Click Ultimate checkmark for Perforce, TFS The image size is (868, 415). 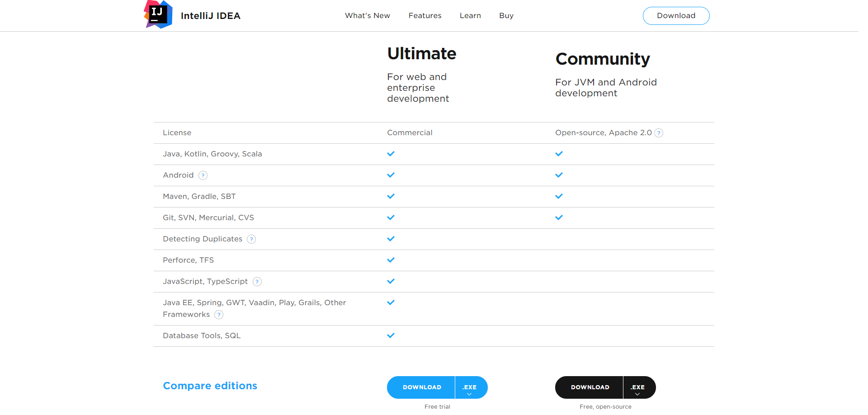click(x=391, y=260)
